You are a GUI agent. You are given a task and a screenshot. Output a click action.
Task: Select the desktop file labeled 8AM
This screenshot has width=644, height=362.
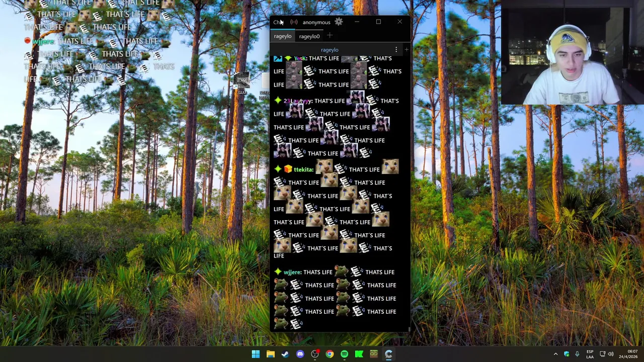click(242, 84)
